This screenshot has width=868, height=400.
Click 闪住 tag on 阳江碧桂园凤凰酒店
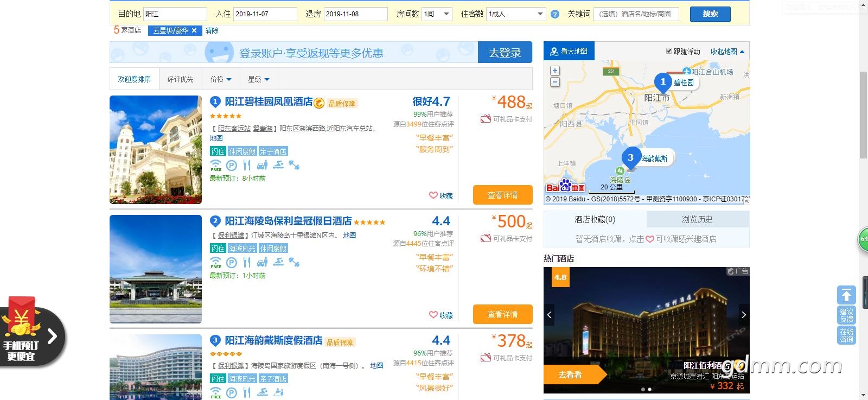click(218, 151)
